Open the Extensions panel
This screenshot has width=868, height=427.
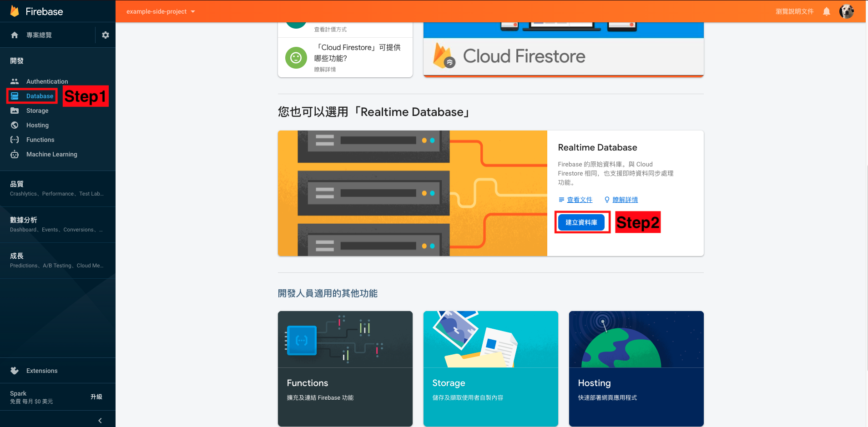tap(42, 371)
